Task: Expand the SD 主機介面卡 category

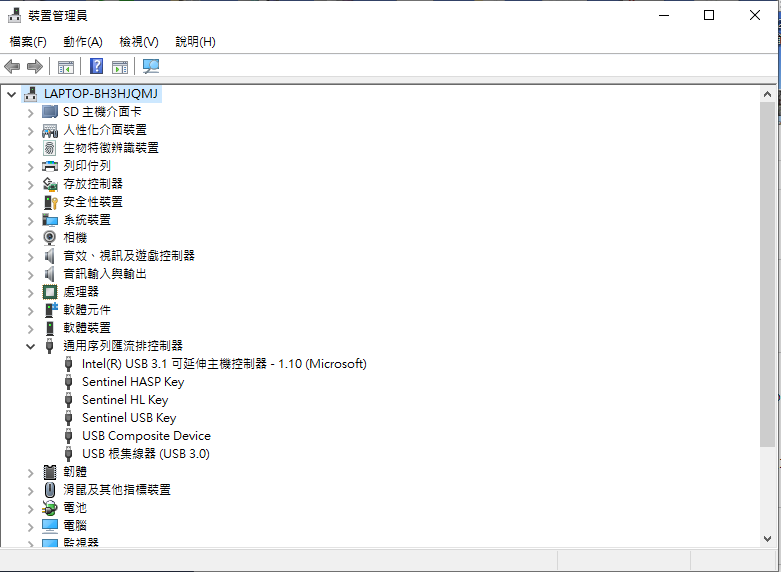Action: (30, 113)
